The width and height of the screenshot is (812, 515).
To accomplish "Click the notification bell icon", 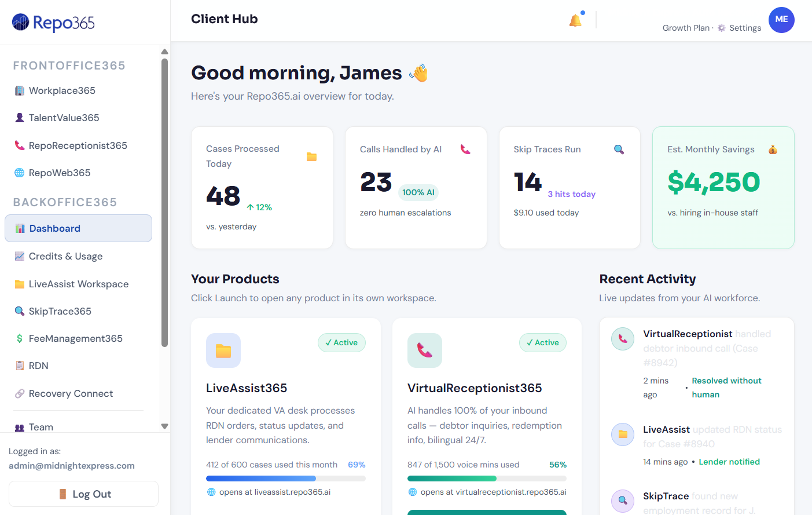I will point(575,21).
